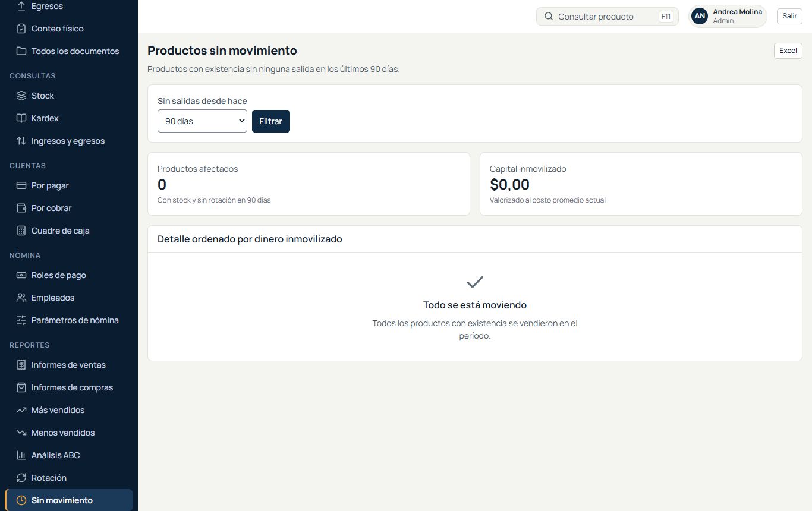Click the Productos sin movimiento heading
Viewport: 812px width, 511px height.
[222, 51]
